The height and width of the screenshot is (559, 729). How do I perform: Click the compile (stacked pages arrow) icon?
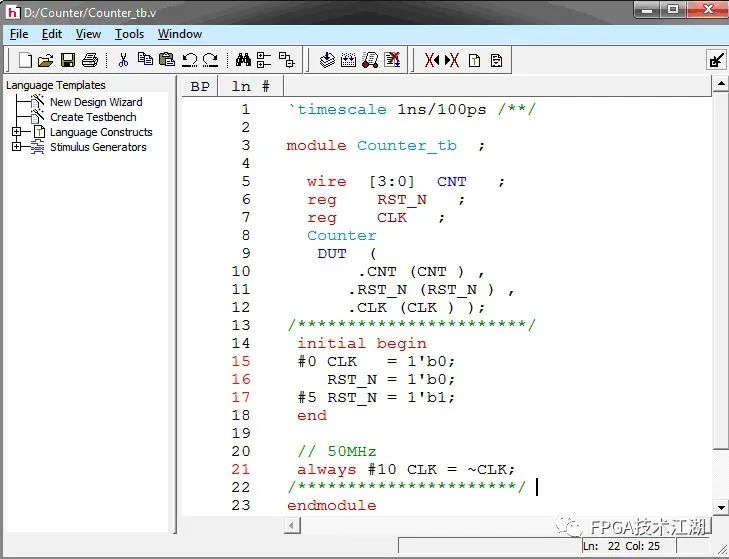point(327,60)
